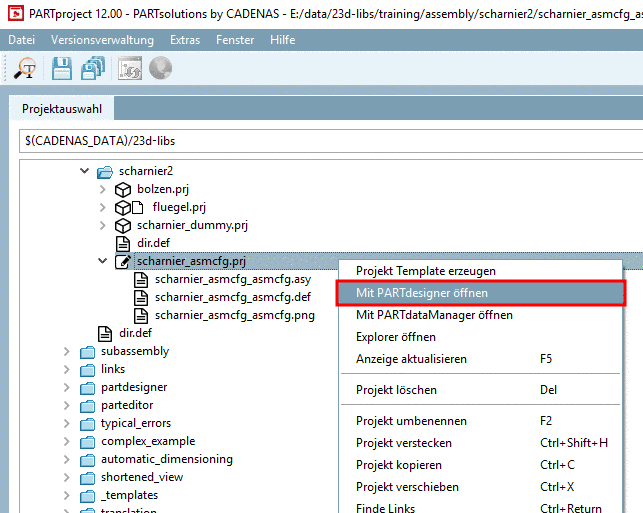643x513 pixels.
Task: Expand the complex_example folder
Action: [66, 442]
